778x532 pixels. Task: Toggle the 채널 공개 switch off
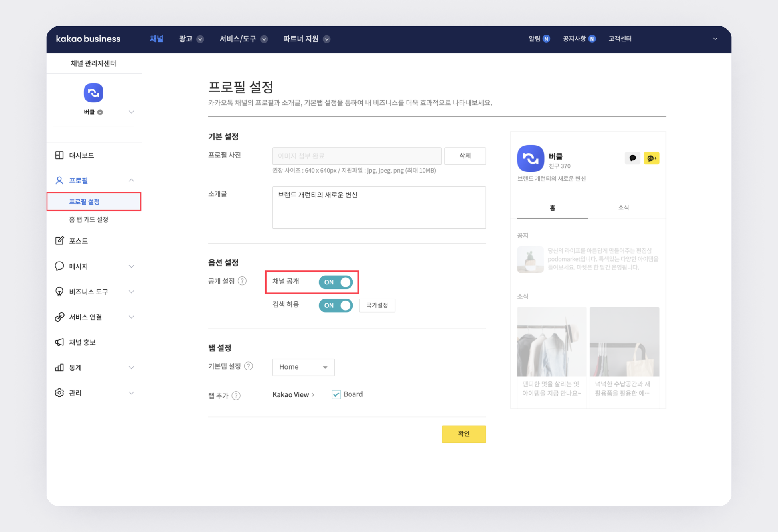point(336,282)
